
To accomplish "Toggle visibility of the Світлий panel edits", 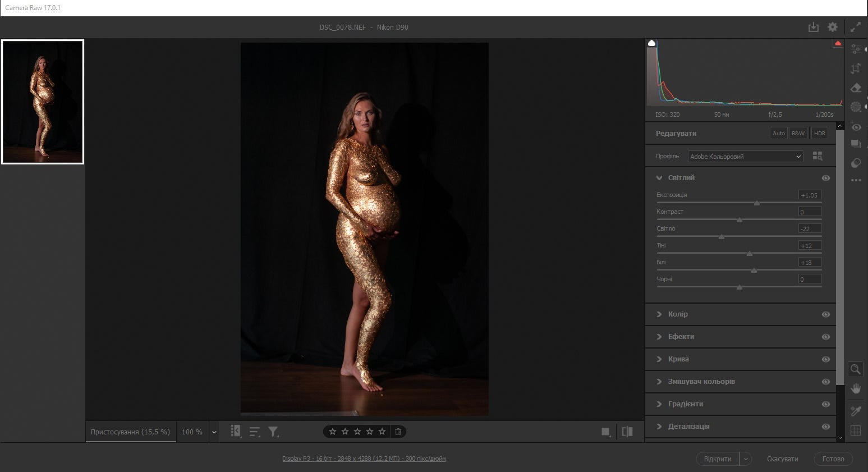I will [826, 178].
